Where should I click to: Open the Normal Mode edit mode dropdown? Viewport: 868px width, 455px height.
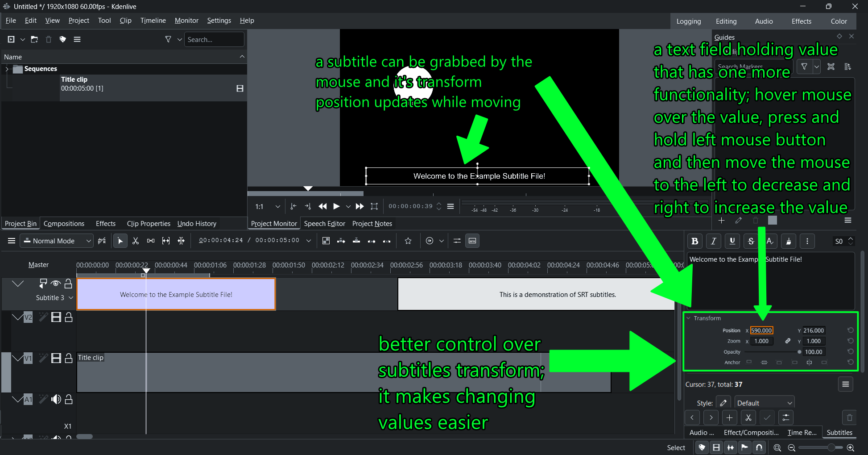57,241
